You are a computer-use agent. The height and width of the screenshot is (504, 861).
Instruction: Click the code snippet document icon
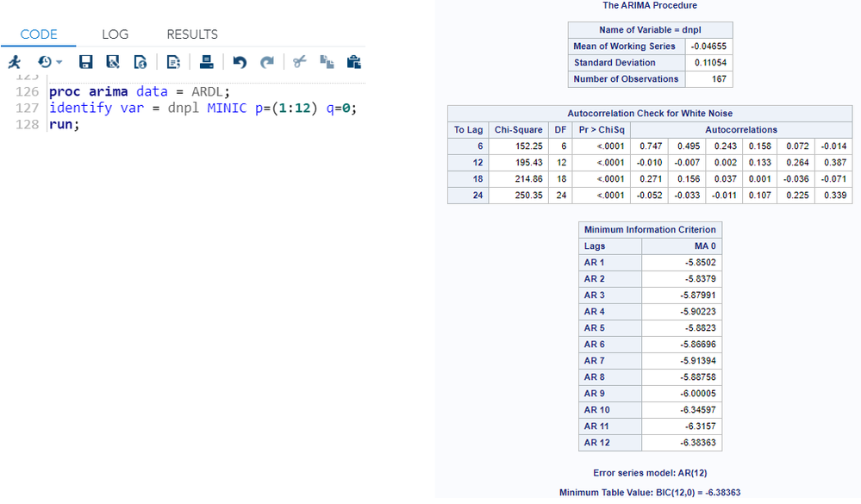pos(173,62)
